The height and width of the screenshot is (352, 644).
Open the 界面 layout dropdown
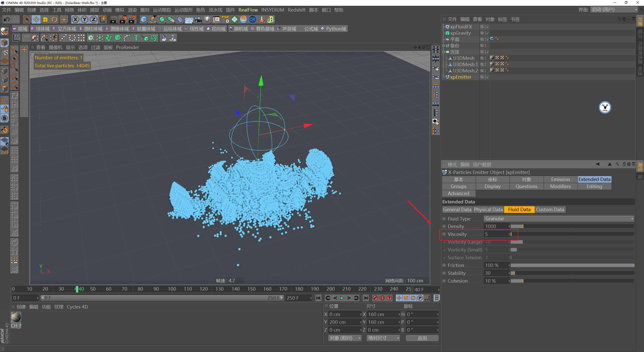[x=614, y=10]
